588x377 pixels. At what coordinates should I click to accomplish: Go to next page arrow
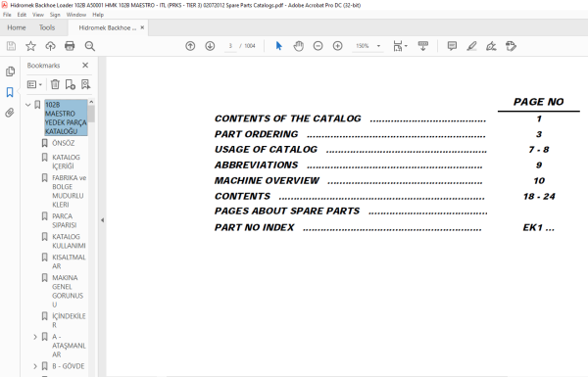[210, 46]
